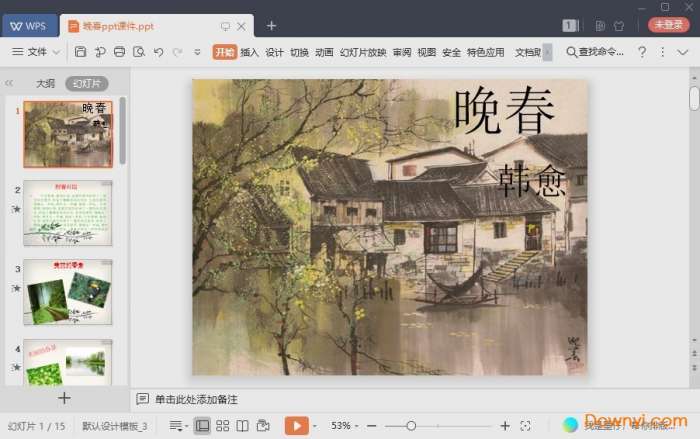
Task: Expand slideshow play options dropdown
Action: pyautogui.click(x=315, y=426)
